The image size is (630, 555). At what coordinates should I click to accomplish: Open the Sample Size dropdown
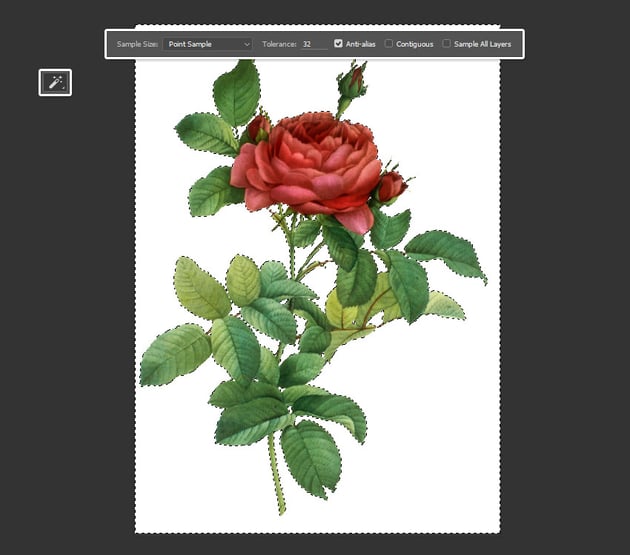pyautogui.click(x=207, y=44)
